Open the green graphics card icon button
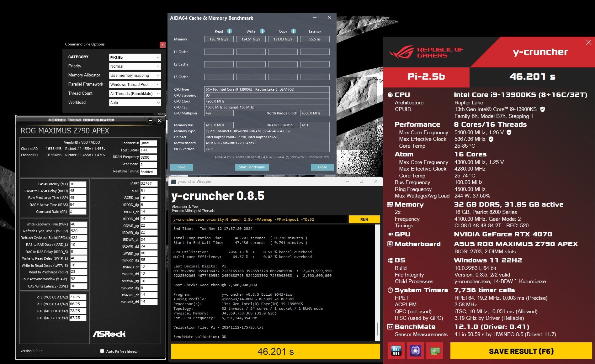Viewport: 595px width, 364px height. (x=435, y=351)
